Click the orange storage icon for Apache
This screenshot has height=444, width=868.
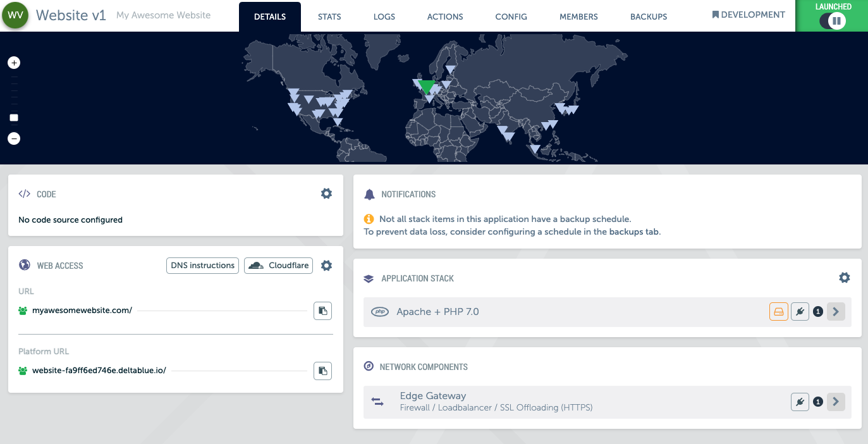779,312
